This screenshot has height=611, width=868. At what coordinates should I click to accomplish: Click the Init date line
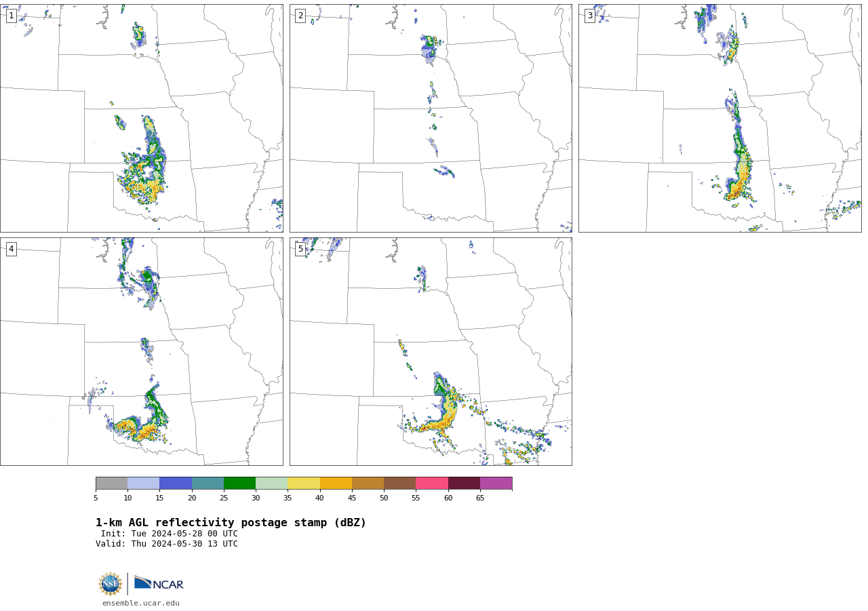tap(170, 534)
